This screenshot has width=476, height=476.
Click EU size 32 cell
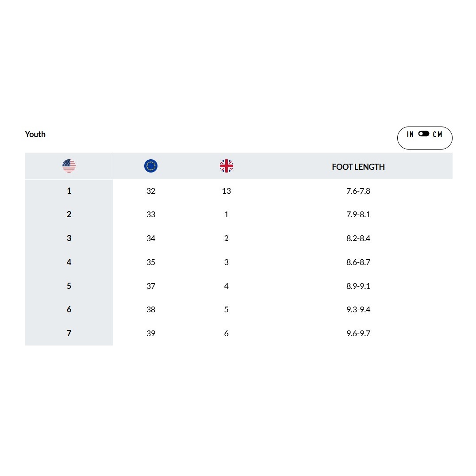150,191
